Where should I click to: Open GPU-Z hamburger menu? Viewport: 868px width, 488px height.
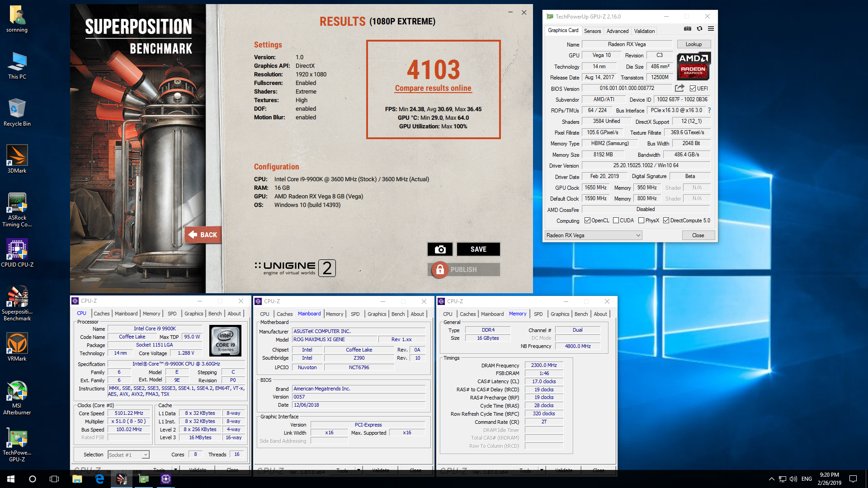click(x=711, y=28)
